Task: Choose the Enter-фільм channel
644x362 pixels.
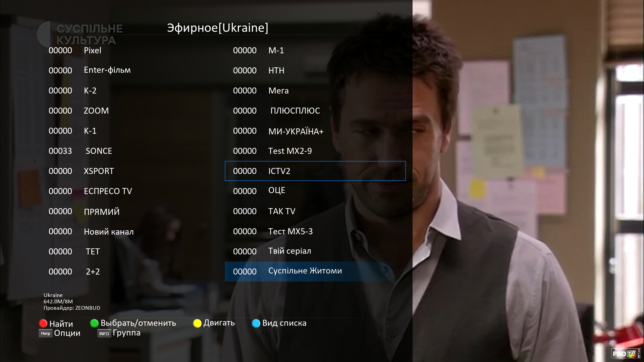Action: point(107,70)
